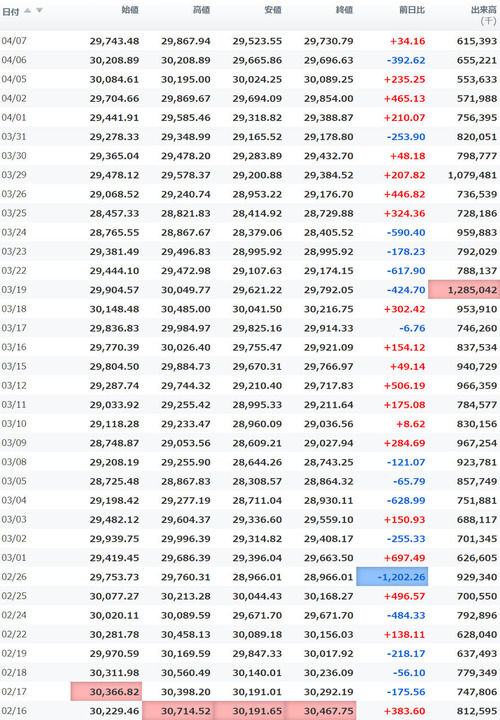Image resolution: width=500 pixels, height=720 pixels.
Task: Select change value +446.82
Action: pyautogui.click(x=404, y=194)
